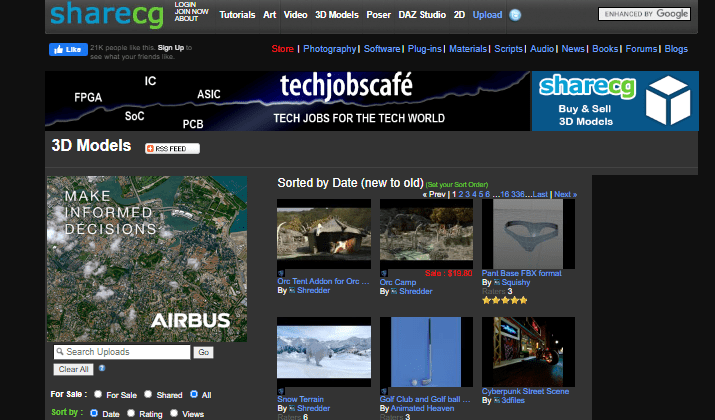Go to page 6 of results
The height and width of the screenshot is (420, 715).
click(487, 194)
